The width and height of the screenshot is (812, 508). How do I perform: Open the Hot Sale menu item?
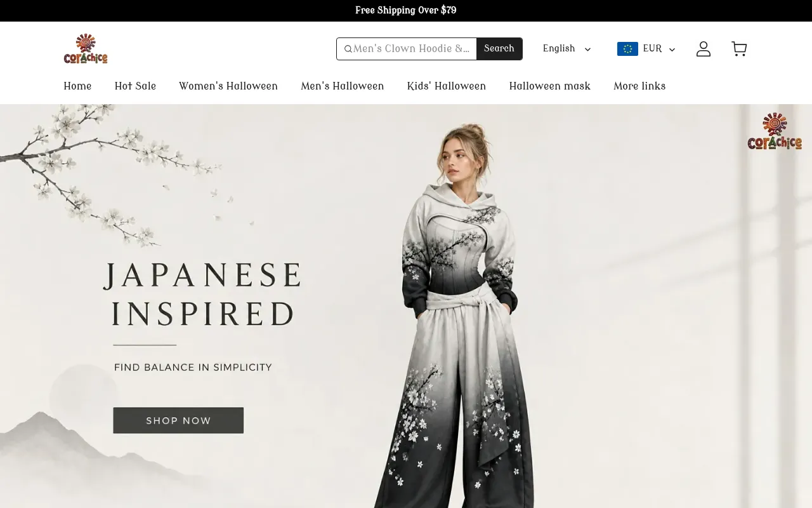[x=135, y=86]
